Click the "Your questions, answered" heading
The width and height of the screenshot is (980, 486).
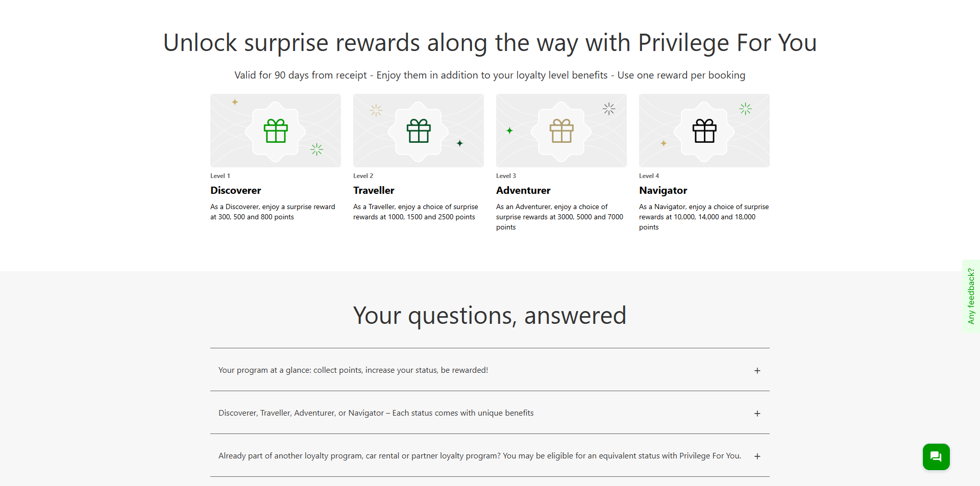click(489, 315)
